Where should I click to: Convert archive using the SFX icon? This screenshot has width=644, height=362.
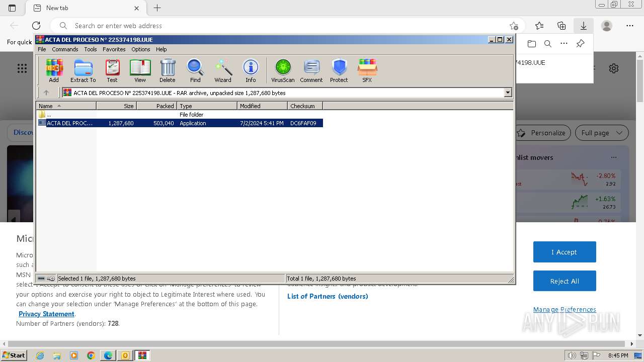click(367, 70)
